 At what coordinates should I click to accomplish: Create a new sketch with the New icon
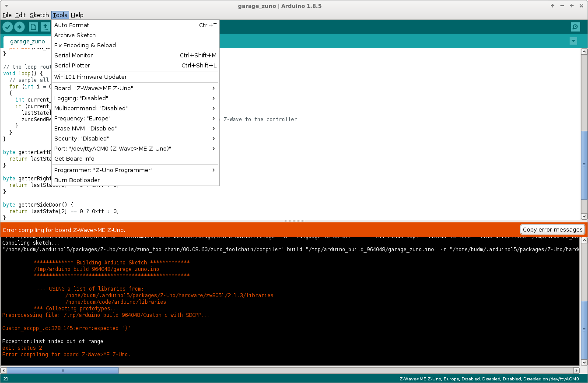point(33,27)
